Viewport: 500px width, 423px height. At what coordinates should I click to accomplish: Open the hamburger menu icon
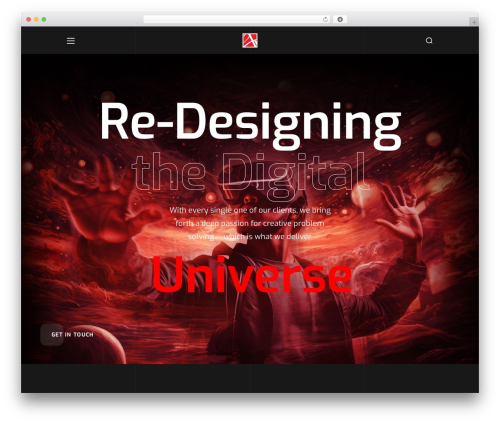click(x=71, y=41)
